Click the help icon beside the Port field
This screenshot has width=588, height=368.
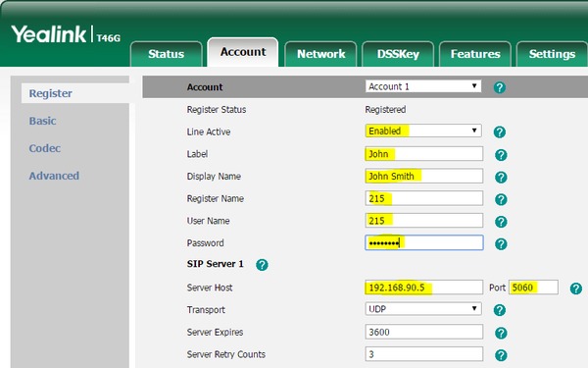tap(575, 289)
